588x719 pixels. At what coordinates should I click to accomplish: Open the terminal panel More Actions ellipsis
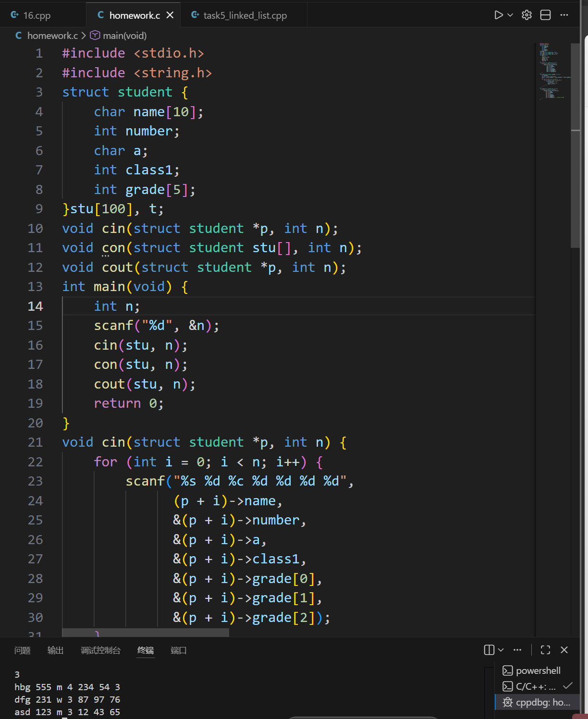[x=517, y=650]
